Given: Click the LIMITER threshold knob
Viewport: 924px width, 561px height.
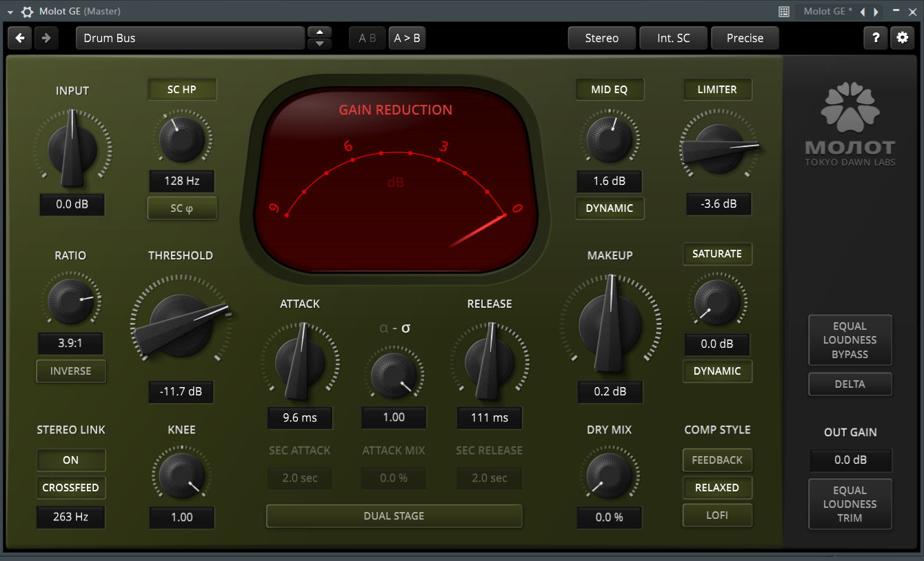Looking at the screenshot, I should pyautogui.click(x=718, y=150).
